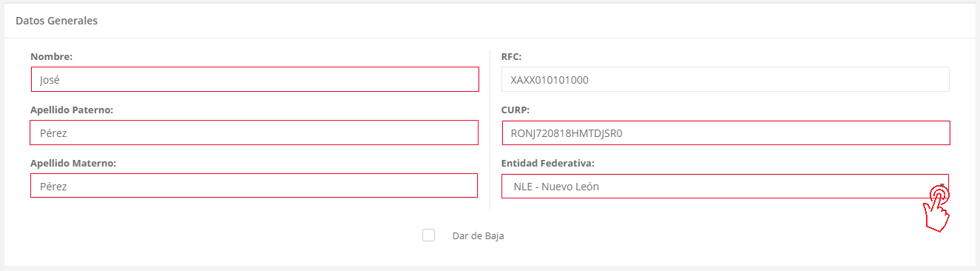Tick the Dar de Baja checkbox

pyautogui.click(x=428, y=235)
